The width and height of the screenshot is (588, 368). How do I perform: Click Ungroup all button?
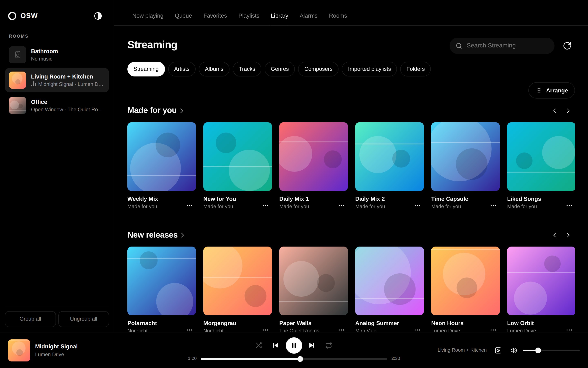(x=84, y=319)
